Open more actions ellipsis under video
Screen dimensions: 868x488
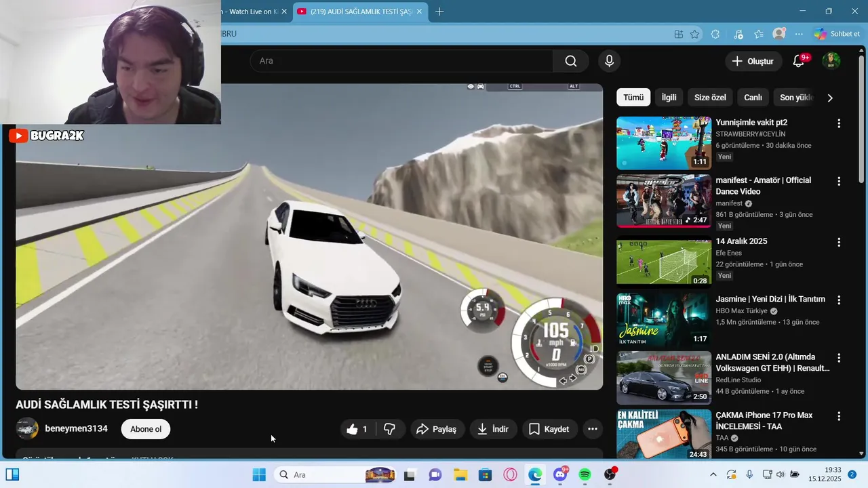click(x=593, y=429)
